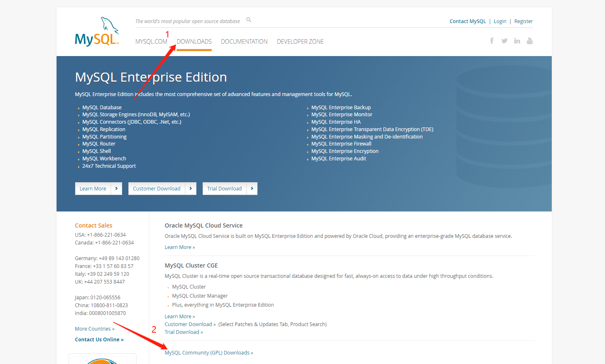Viewport: 605px width, 364px height.
Task: Open MySQL Enterprise Encryption link
Action: pyautogui.click(x=345, y=151)
